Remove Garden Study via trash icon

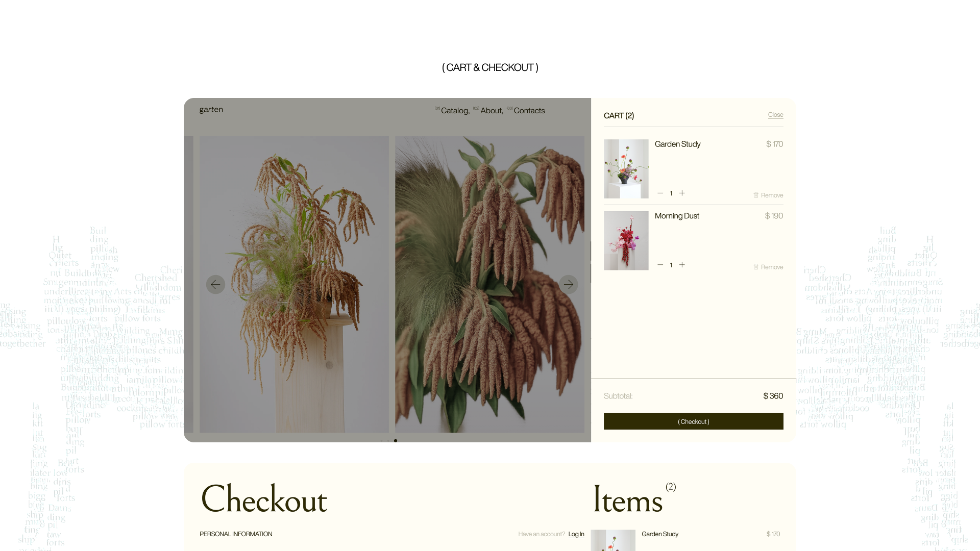pyautogui.click(x=756, y=195)
